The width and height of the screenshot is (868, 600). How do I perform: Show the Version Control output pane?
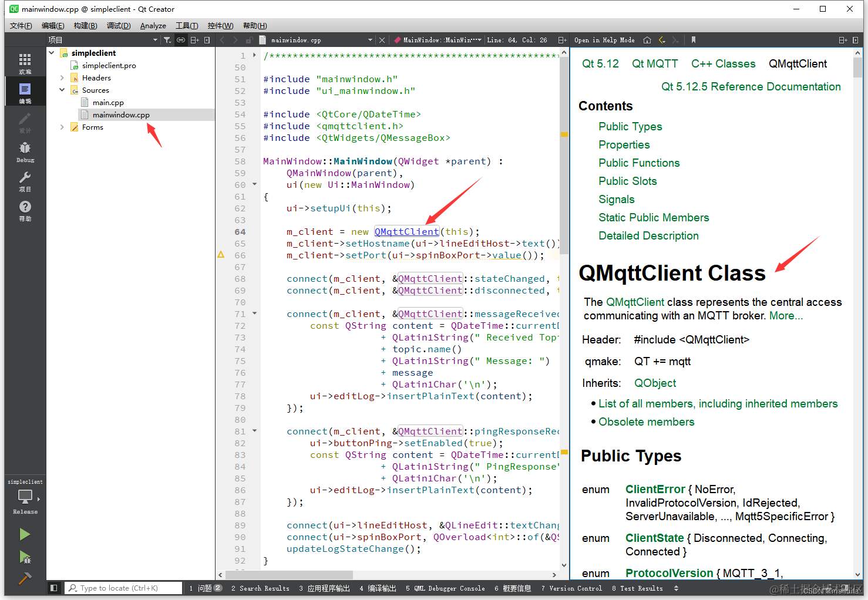click(571, 588)
